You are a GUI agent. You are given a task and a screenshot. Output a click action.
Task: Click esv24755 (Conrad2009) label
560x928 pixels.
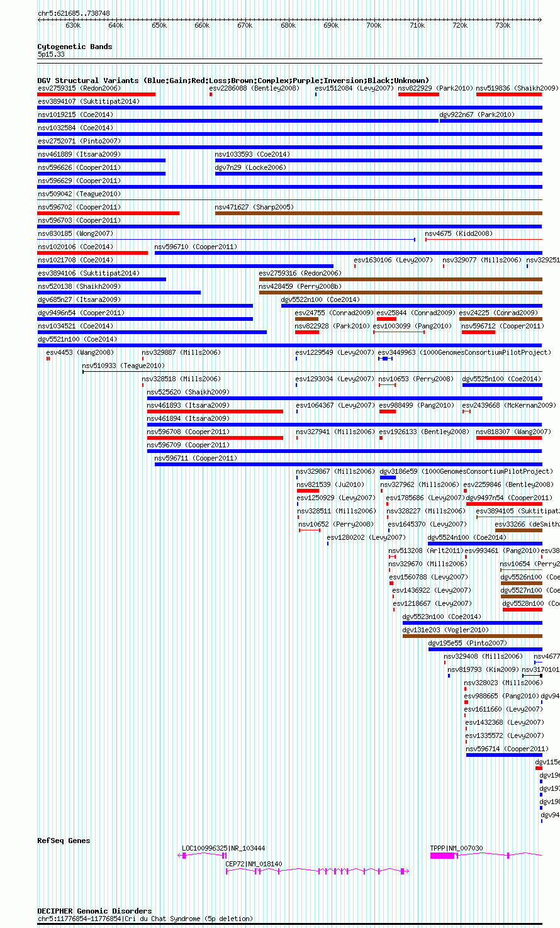pos(334,313)
